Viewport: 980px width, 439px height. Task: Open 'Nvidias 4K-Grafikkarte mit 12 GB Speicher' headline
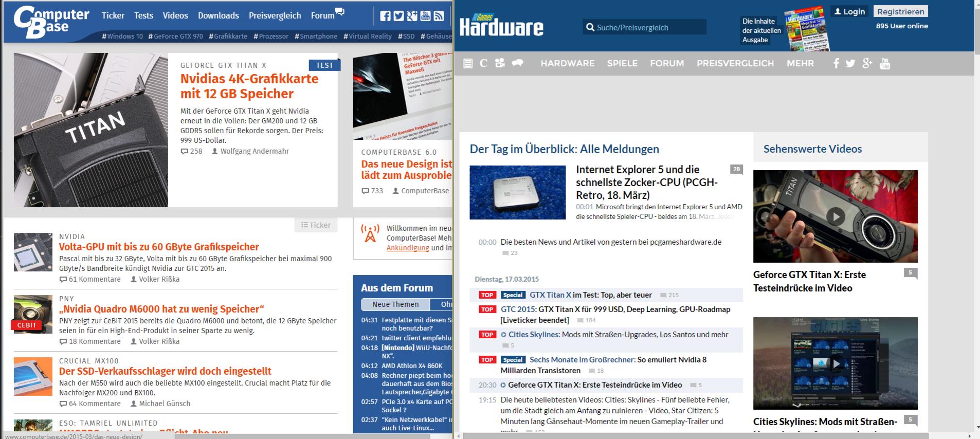(249, 86)
